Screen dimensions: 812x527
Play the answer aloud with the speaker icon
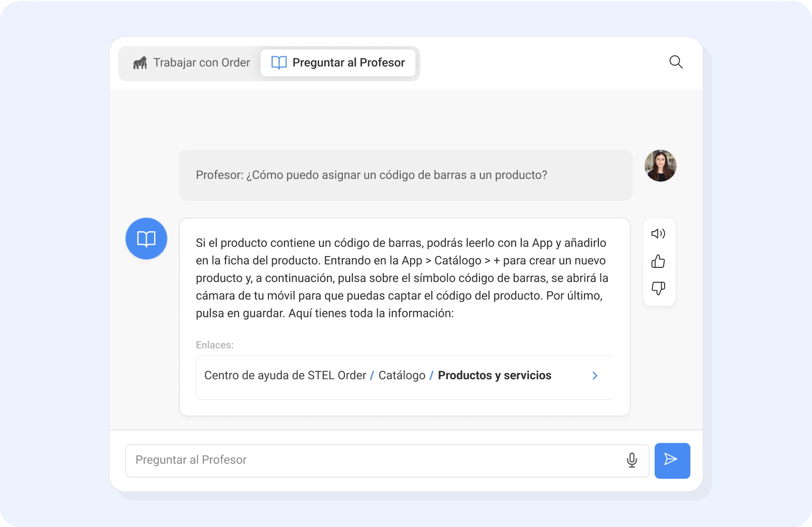pos(658,234)
